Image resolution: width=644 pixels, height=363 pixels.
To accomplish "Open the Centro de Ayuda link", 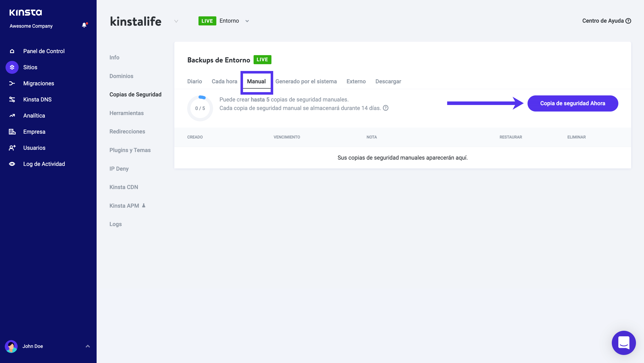I will (x=606, y=21).
